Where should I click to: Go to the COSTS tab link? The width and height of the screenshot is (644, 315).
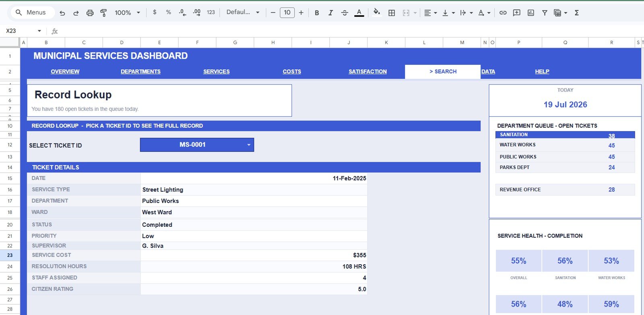coord(292,71)
